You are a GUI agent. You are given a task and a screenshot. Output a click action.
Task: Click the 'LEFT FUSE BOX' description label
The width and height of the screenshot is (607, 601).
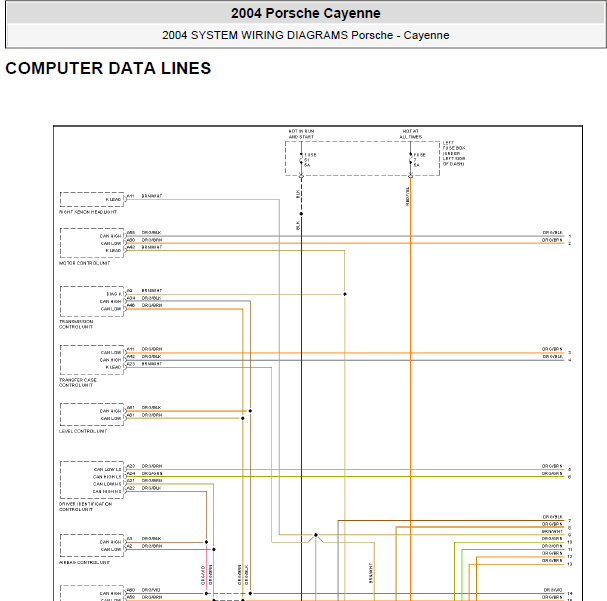454,153
